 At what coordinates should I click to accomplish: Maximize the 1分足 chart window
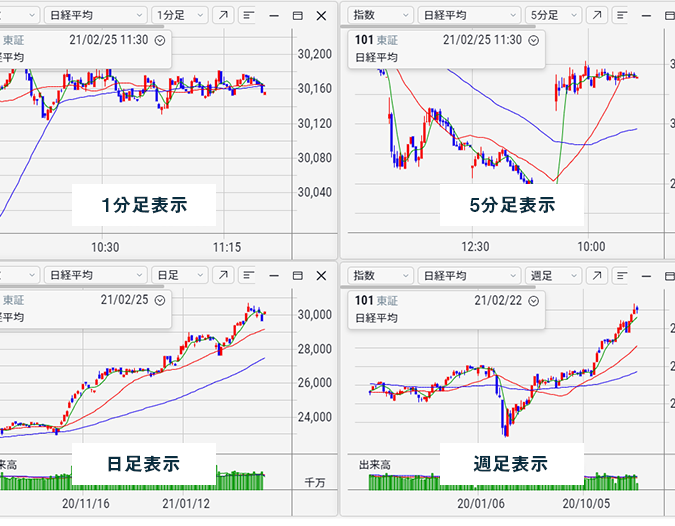(297, 16)
